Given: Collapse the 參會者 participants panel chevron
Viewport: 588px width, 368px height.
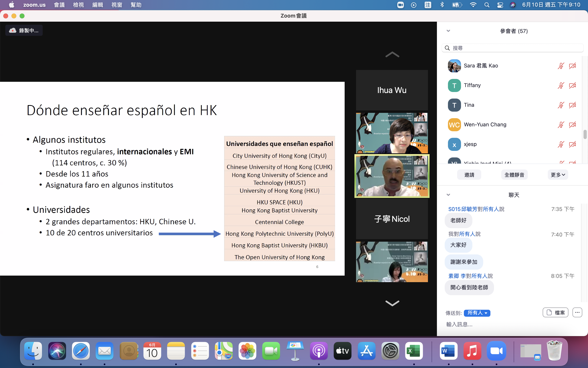Looking at the screenshot, I should (x=448, y=31).
